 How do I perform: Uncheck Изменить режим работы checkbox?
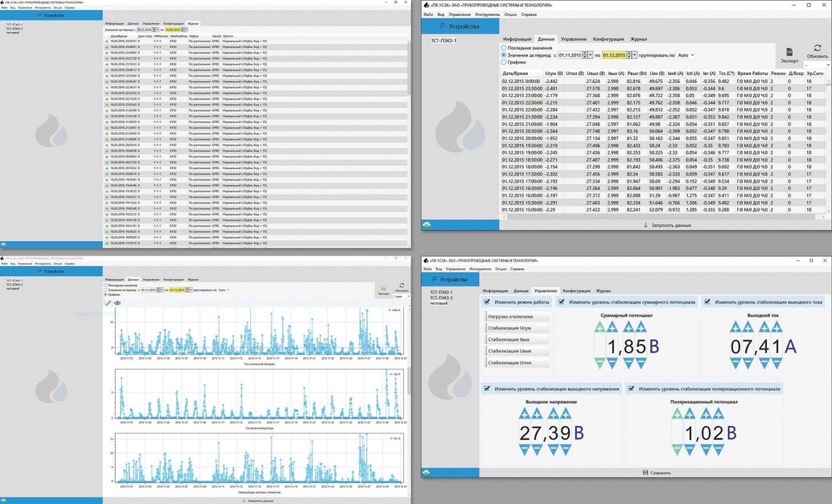pos(487,302)
